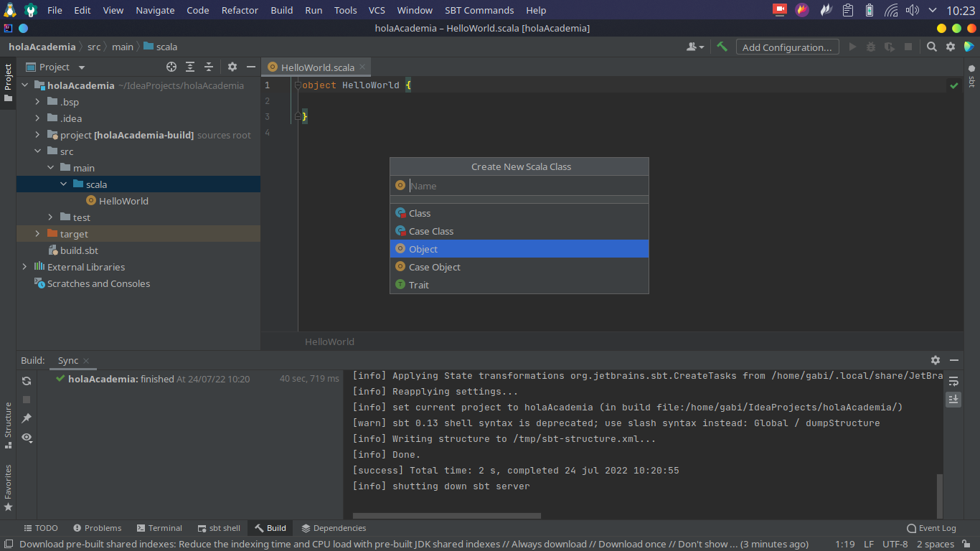Click the Name input field
980x551 pixels.
tap(519, 186)
